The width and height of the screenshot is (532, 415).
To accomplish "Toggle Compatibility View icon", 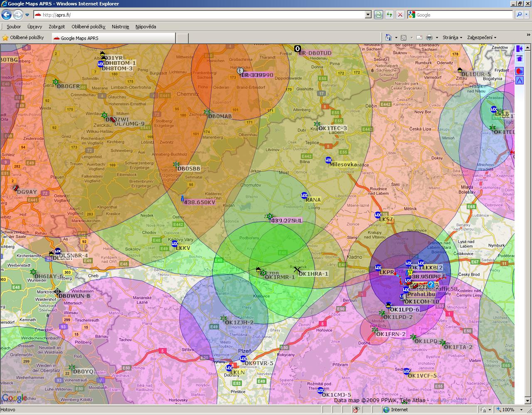I will point(379,15).
